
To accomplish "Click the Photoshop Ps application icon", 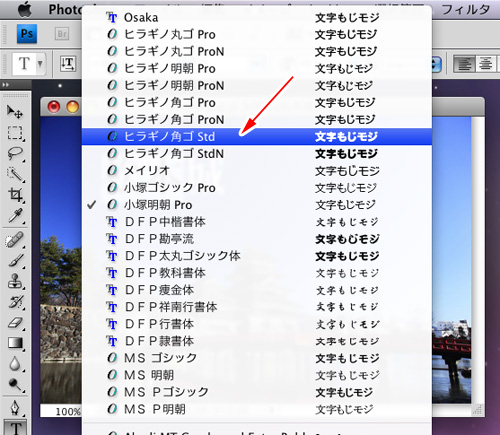I will [27, 34].
